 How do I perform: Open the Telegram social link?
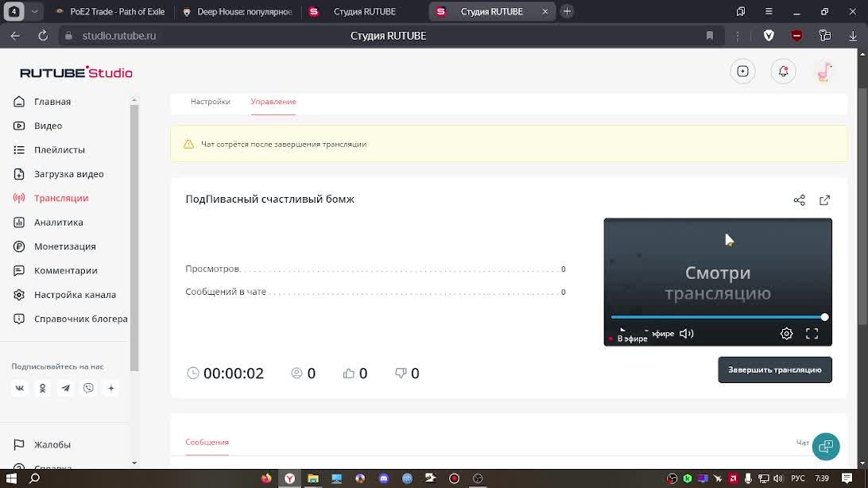[x=65, y=389]
